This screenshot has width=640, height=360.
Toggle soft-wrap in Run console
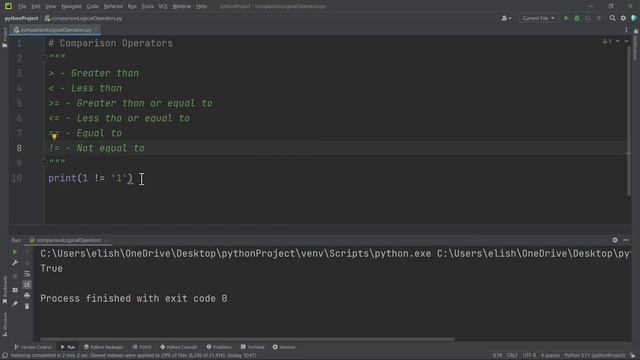click(x=27, y=274)
